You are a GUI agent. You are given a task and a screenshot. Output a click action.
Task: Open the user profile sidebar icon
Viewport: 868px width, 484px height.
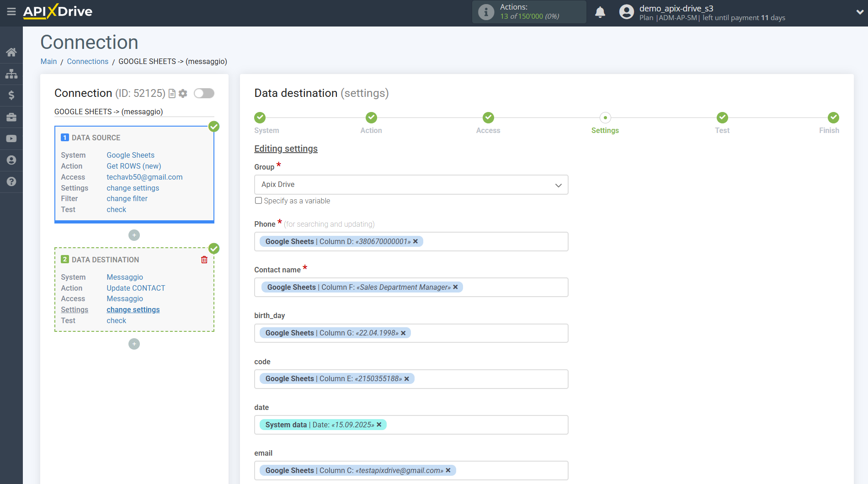pos(11,160)
